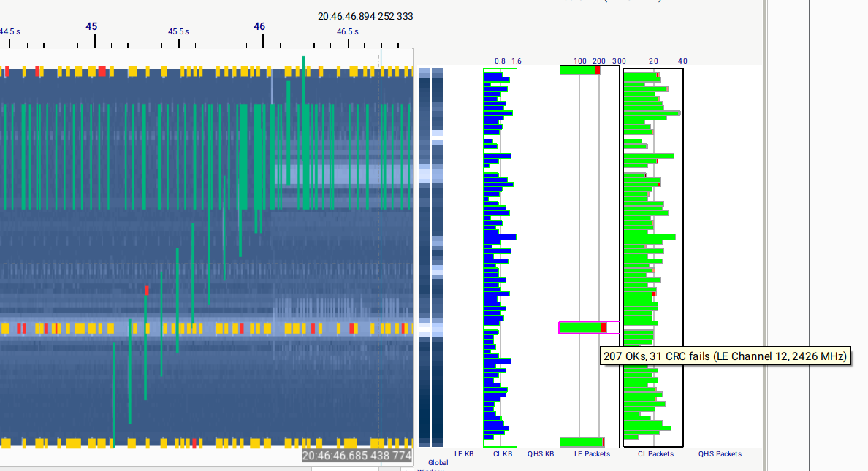
Task: Select the CL Packets column label
Action: 655,454
